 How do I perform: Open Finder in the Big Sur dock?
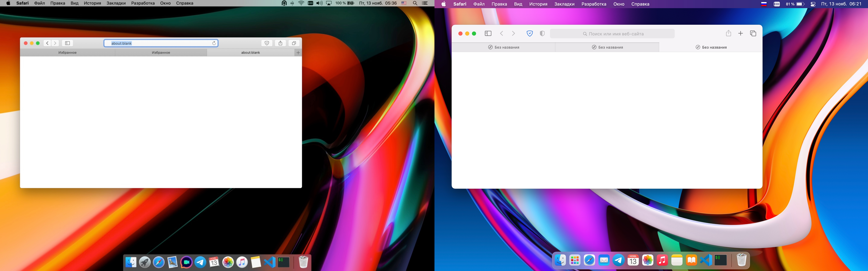click(560, 260)
